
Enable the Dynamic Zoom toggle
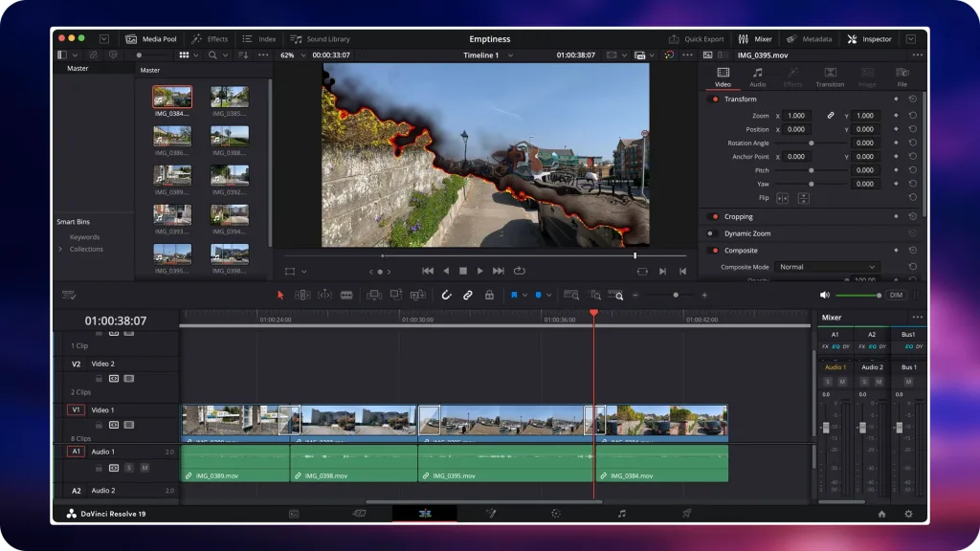click(712, 233)
